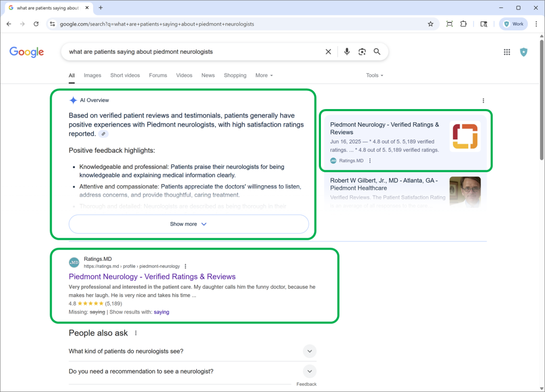The image size is (545, 392).
Task: Click the 'People also ask' heading
Action: click(x=98, y=333)
